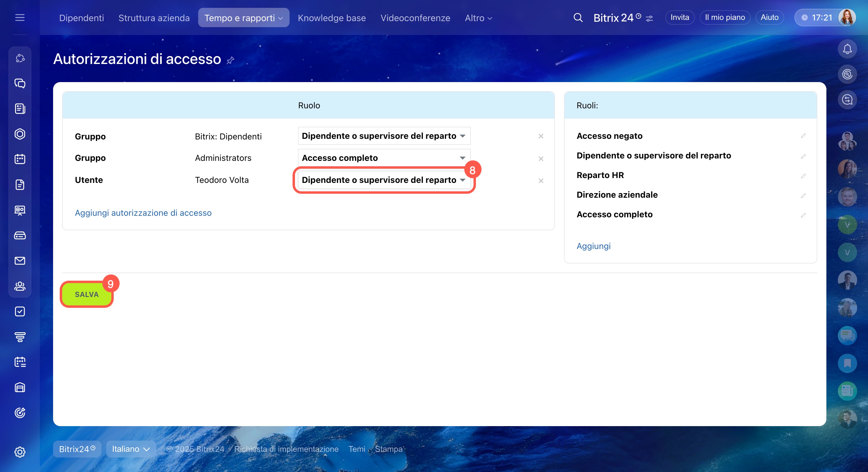Open the Altro menu
Image resolution: width=868 pixels, height=472 pixels.
478,18
